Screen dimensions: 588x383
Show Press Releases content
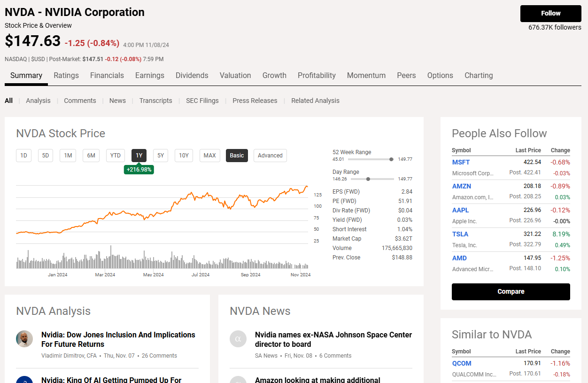255,101
